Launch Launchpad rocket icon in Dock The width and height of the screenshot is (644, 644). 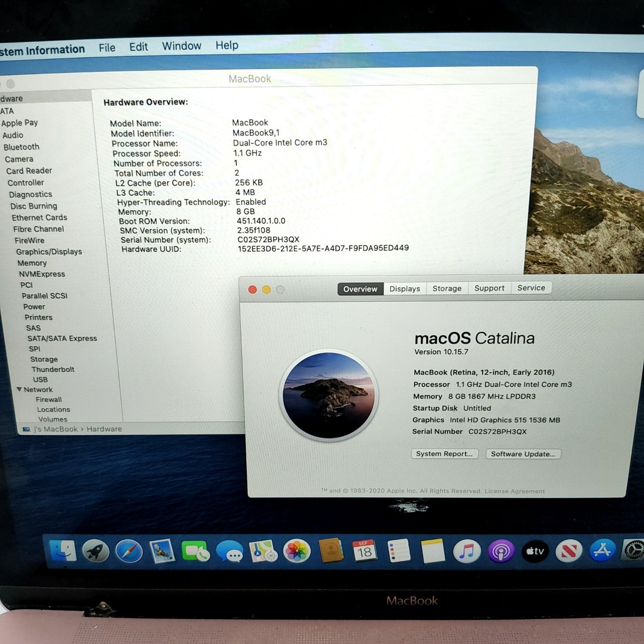point(95,551)
